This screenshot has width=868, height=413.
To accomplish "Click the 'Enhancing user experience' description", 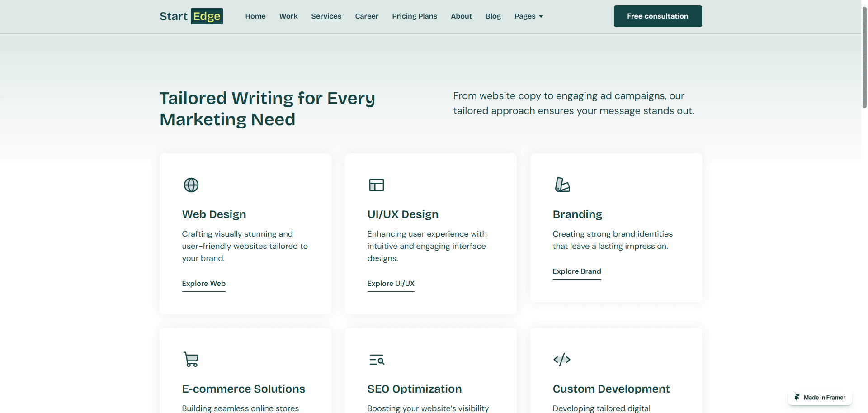I will point(427,246).
